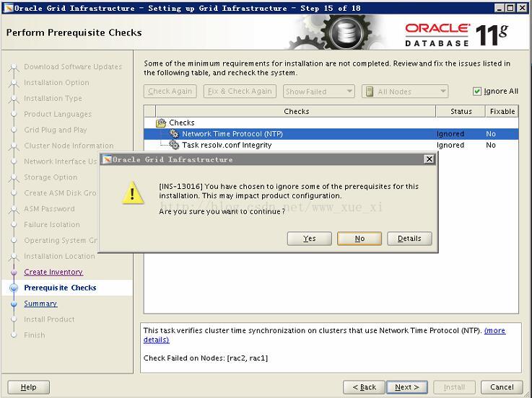Open the All Nodes dropdown
Viewport: 532px width, 398px height.
405,92
